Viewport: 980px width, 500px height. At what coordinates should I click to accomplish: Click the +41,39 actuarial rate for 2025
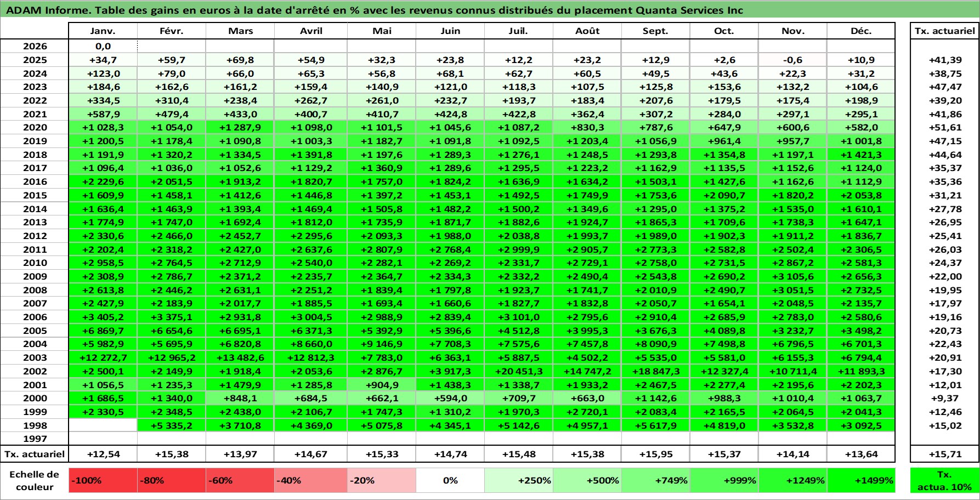point(945,60)
